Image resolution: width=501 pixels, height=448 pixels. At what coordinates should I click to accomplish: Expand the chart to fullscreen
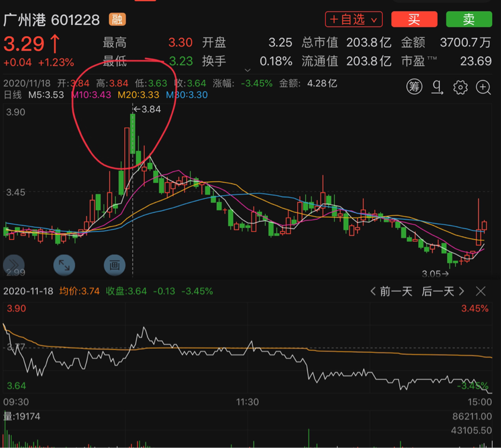point(64,265)
